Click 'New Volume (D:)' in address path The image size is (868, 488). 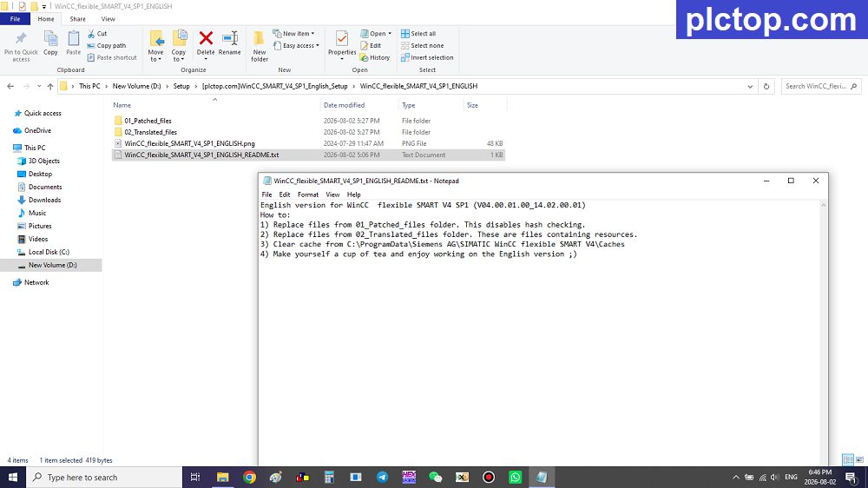137,87
